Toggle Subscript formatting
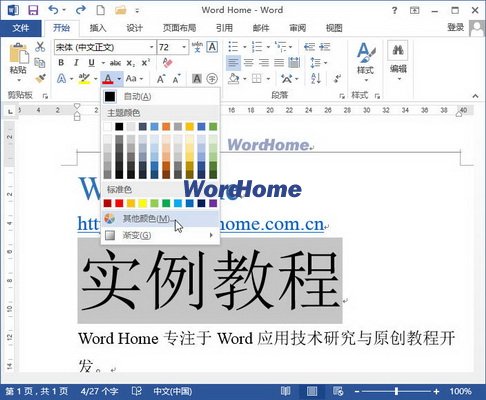 coord(130,63)
